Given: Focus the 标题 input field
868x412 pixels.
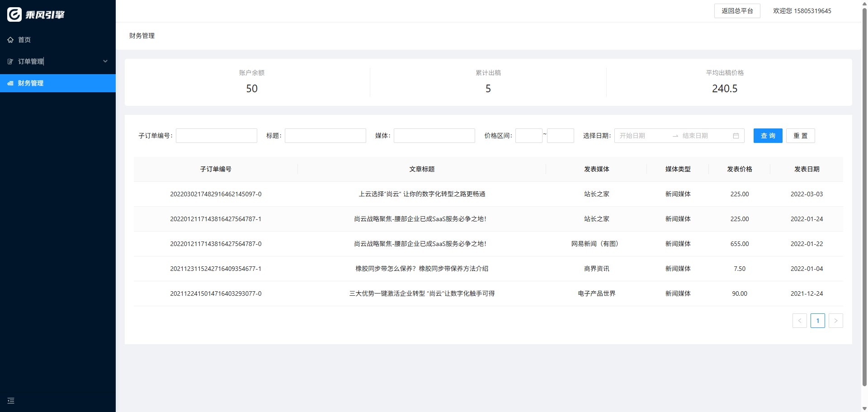Looking at the screenshot, I should [x=325, y=136].
